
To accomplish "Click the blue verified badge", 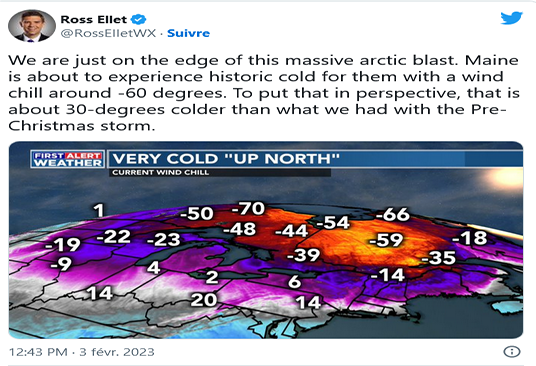I will pyautogui.click(x=139, y=19).
